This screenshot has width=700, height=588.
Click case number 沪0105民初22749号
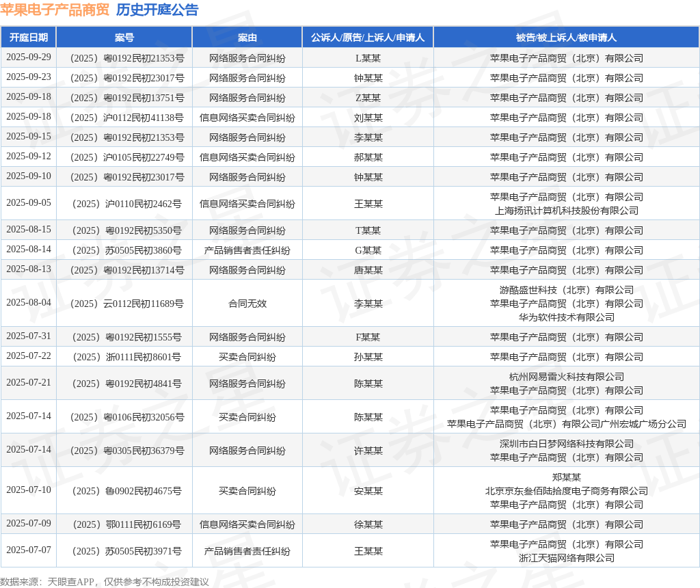(x=144, y=157)
